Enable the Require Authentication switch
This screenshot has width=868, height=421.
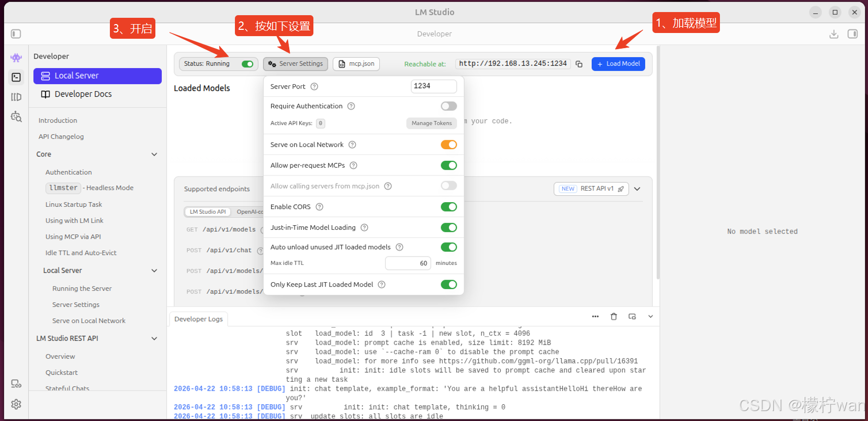pyautogui.click(x=449, y=106)
